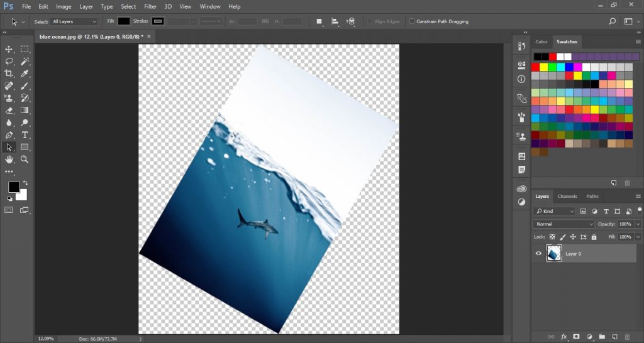Open the Kind layer filter dropdown

click(554, 211)
